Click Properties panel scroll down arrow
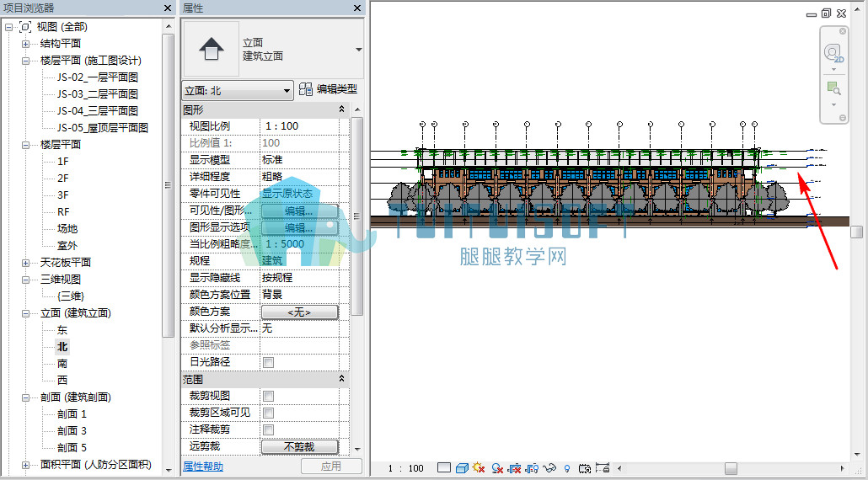This screenshot has height=480, width=868. point(357,449)
